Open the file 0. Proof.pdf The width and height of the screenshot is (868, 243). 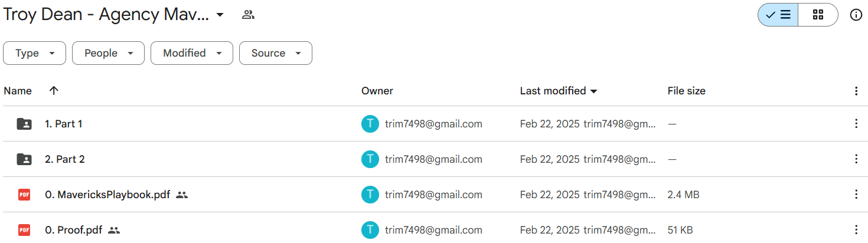tap(74, 230)
